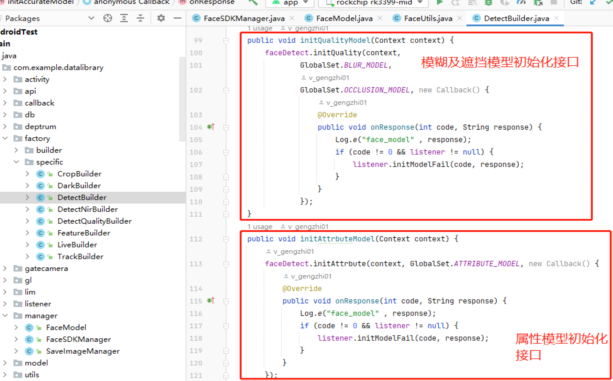Image resolution: width=613 pixels, height=381 pixels.
Task: Click the override gutter icon on line 115
Action: (211, 301)
